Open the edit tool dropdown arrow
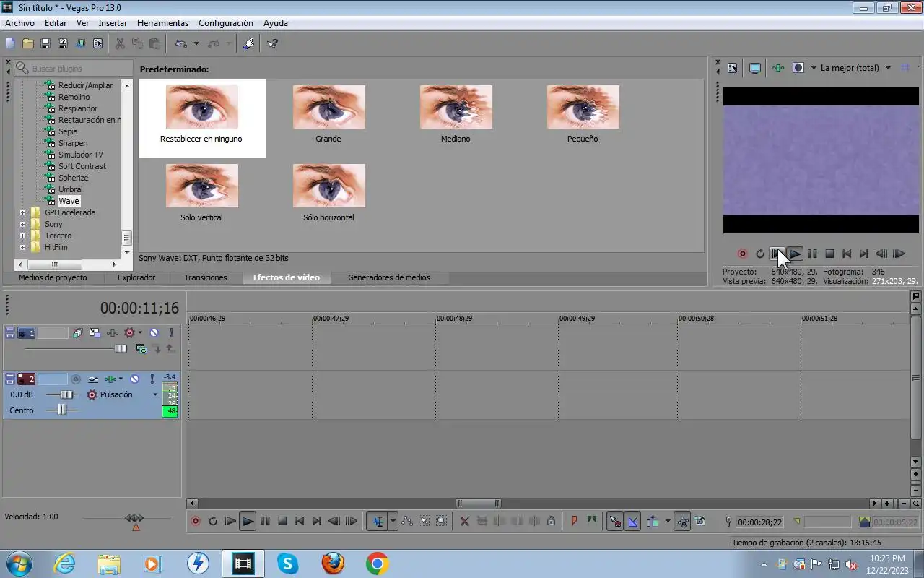 (x=393, y=521)
